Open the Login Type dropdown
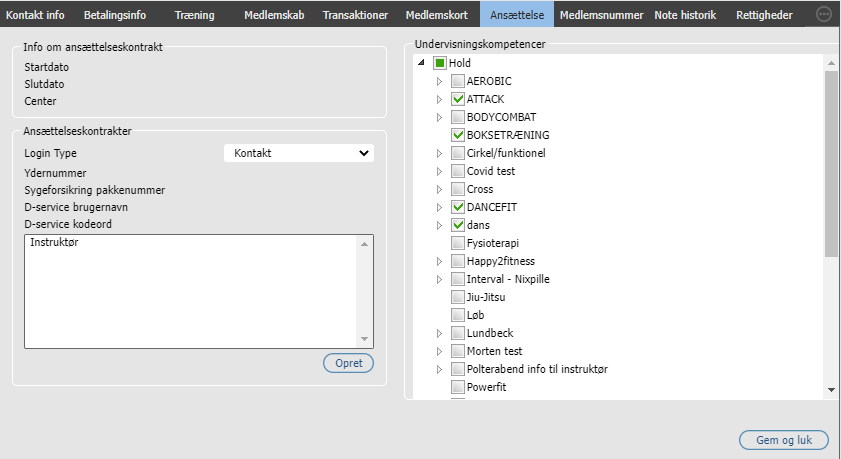Image resolution: width=841 pixels, height=459 pixels. point(299,153)
